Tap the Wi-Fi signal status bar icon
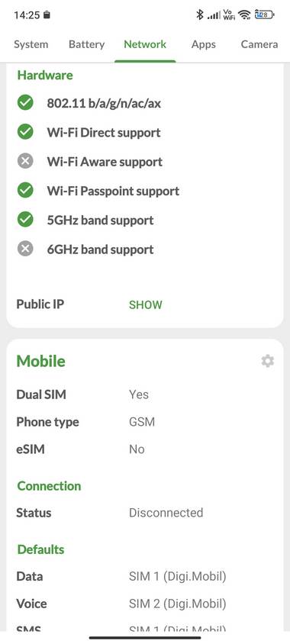 (x=244, y=14)
